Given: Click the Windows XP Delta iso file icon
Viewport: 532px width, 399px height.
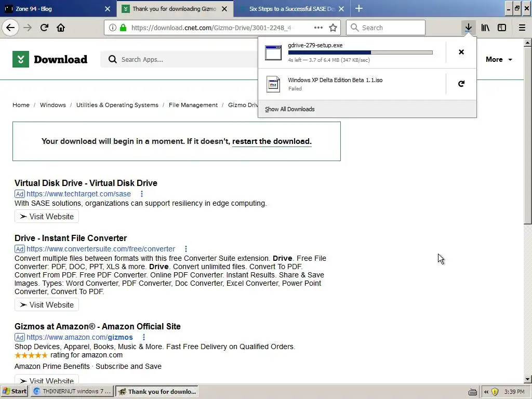Looking at the screenshot, I should point(273,84).
